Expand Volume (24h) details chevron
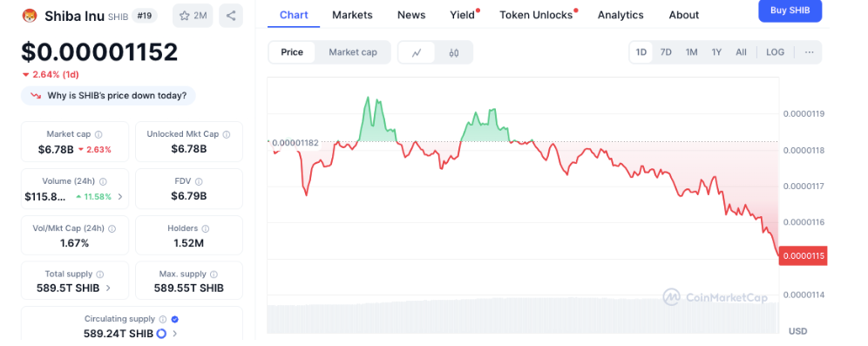The image size is (868, 346). (120, 196)
